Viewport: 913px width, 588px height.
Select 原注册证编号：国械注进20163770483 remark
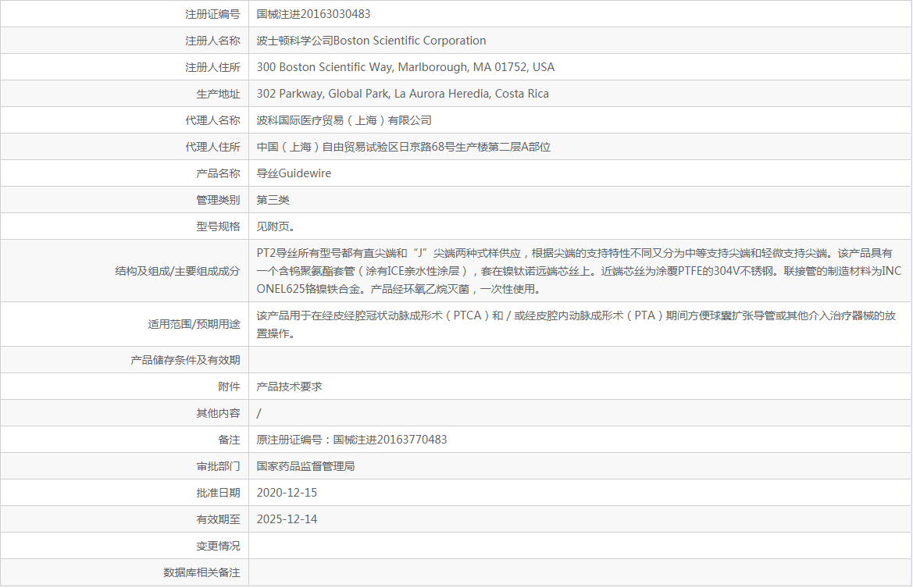coord(351,440)
